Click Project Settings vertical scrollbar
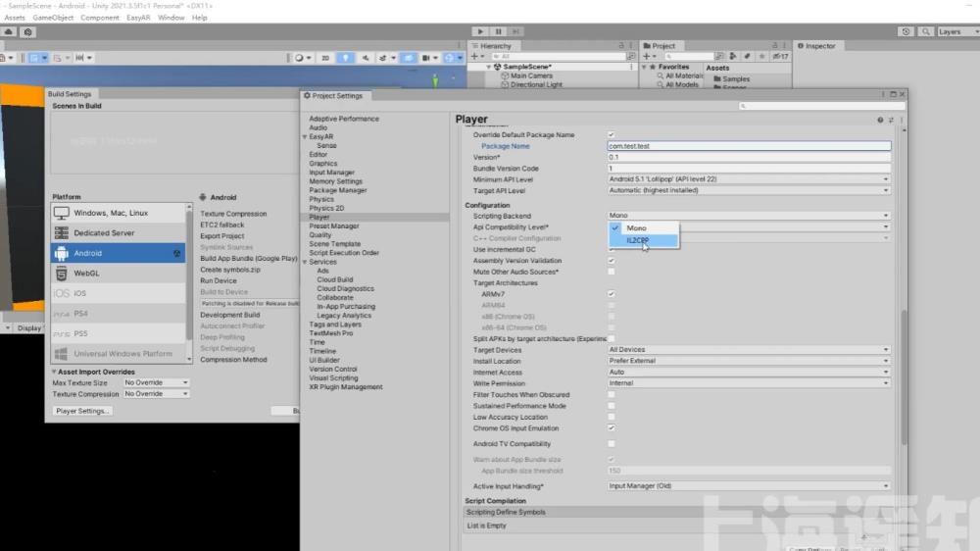980x551 pixels. 904,377
